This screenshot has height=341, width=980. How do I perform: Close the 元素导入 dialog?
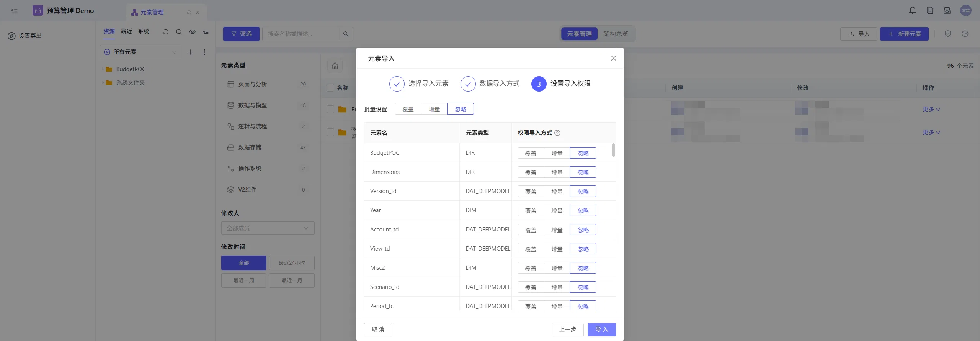point(614,58)
